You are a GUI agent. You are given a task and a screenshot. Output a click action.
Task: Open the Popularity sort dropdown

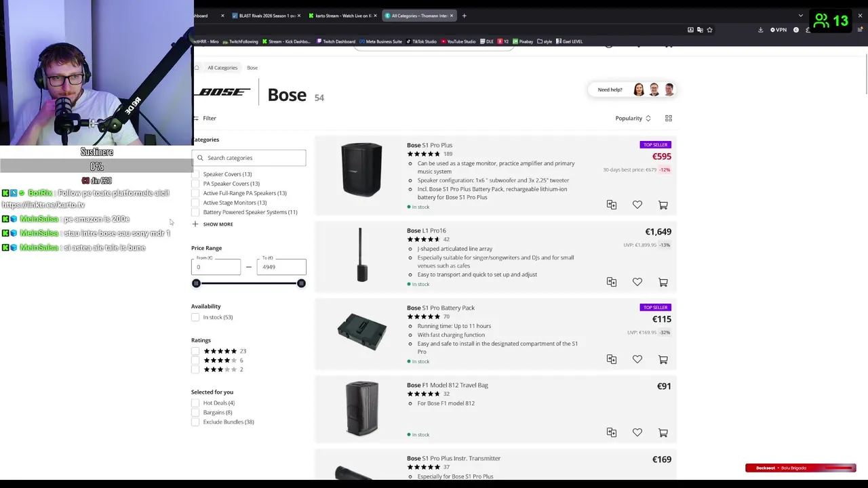coord(633,118)
